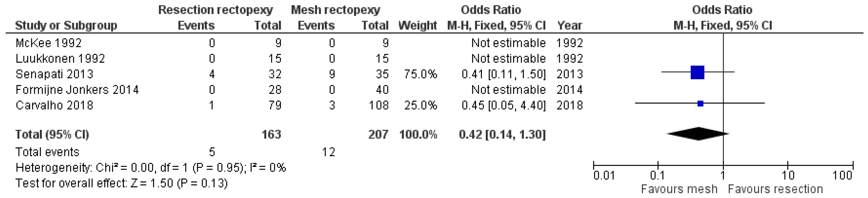Select the Resection rectopexy group header
This screenshot has width=868, height=198.
[x=215, y=10]
